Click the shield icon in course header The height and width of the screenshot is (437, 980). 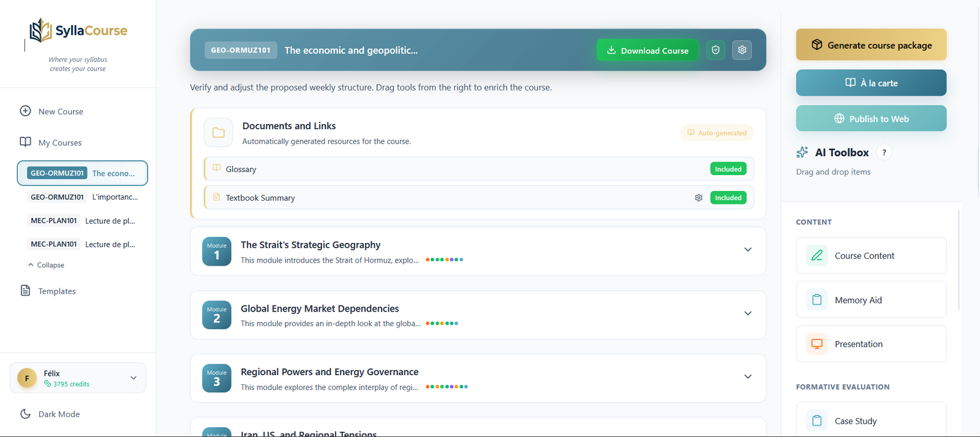pos(715,50)
